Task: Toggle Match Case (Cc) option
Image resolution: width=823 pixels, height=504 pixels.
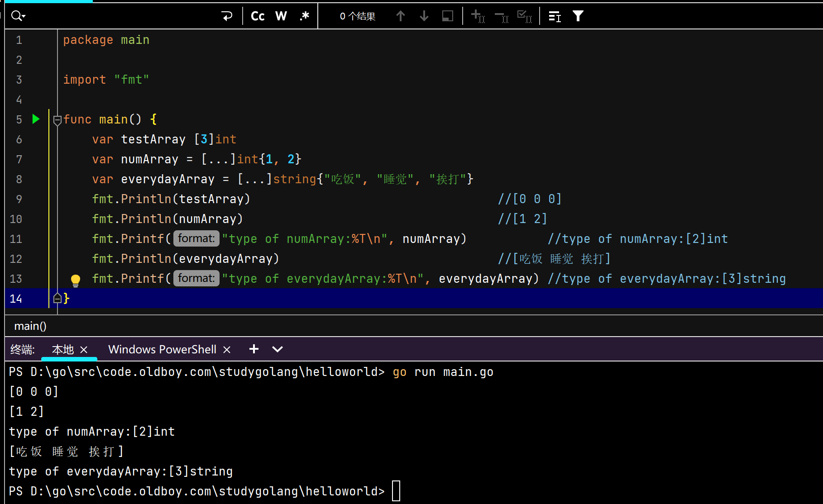Action: (x=258, y=16)
